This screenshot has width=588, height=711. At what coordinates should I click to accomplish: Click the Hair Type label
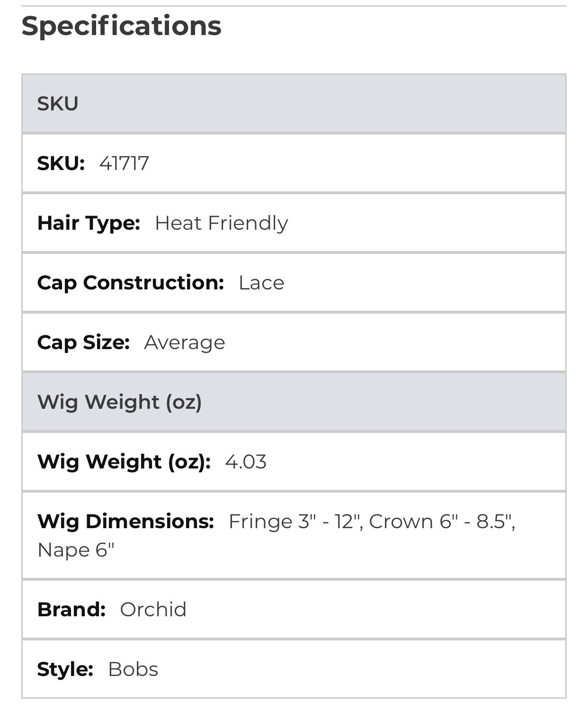(89, 223)
